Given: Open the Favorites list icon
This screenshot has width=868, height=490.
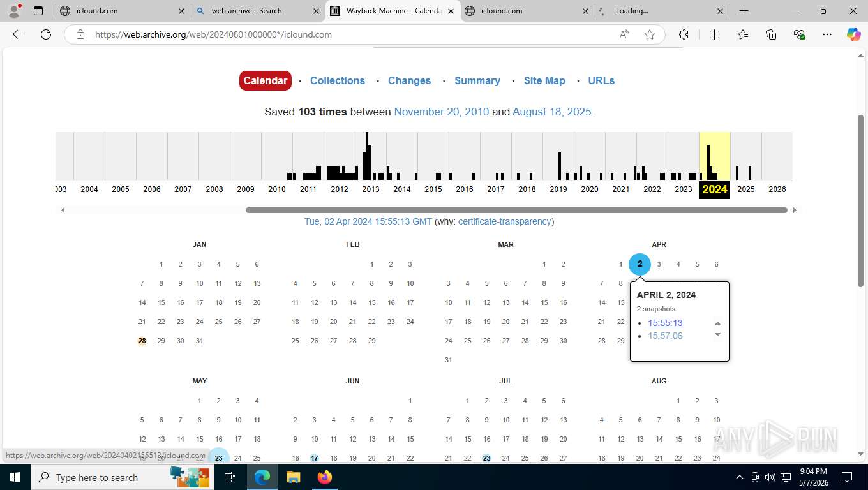Looking at the screenshot, I should click(743, 34).
